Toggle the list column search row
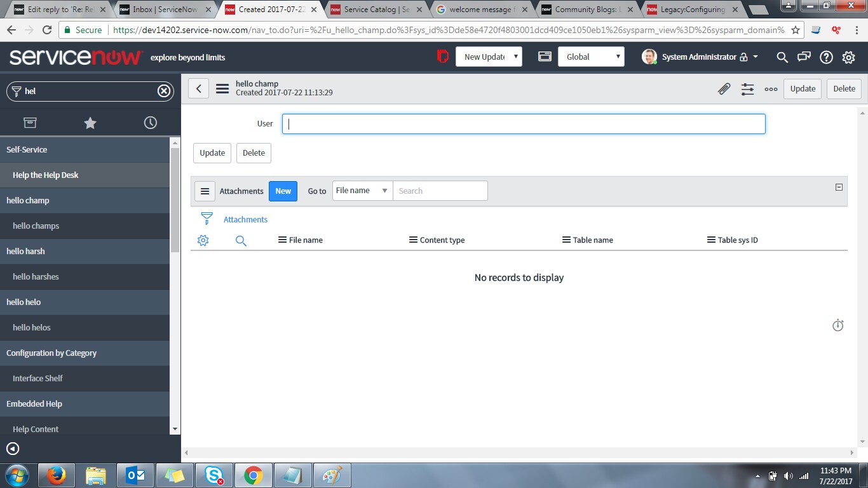This screenshot has width=868, height=488. (241, 240)
